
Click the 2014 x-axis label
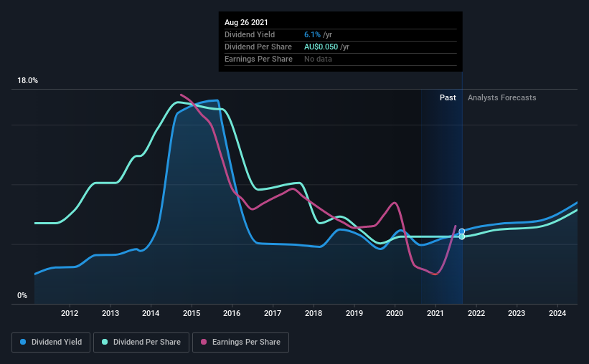point(151,313)
